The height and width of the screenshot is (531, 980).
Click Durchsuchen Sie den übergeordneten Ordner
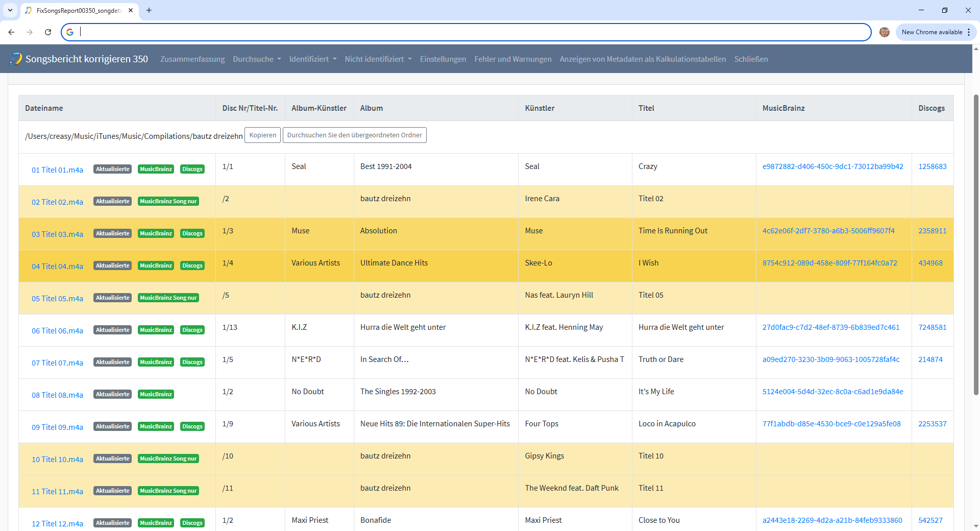point(355,135)
